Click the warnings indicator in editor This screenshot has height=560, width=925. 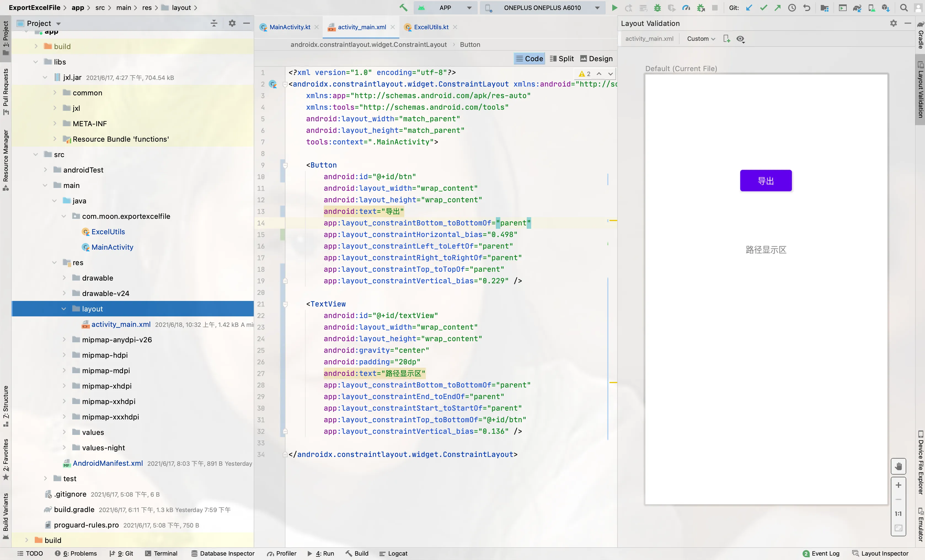click(585, 74)
